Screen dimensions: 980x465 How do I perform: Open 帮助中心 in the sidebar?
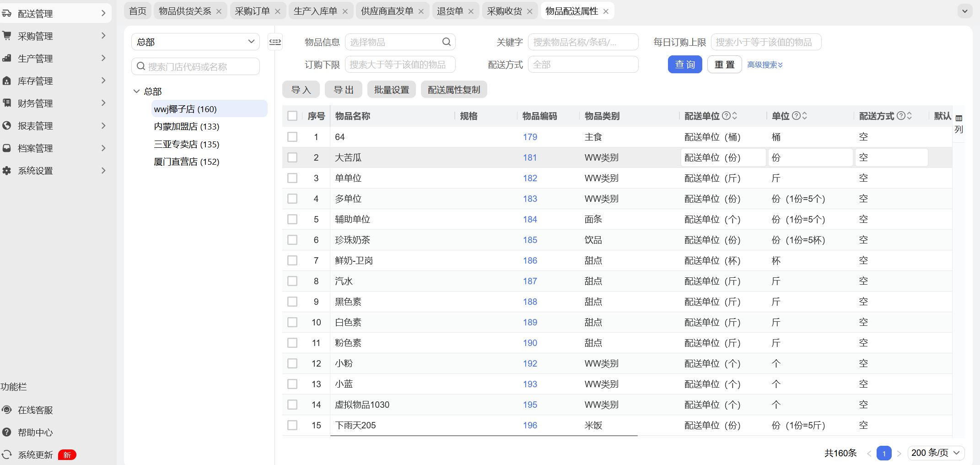pyautogui.click(x=35, y=433)
